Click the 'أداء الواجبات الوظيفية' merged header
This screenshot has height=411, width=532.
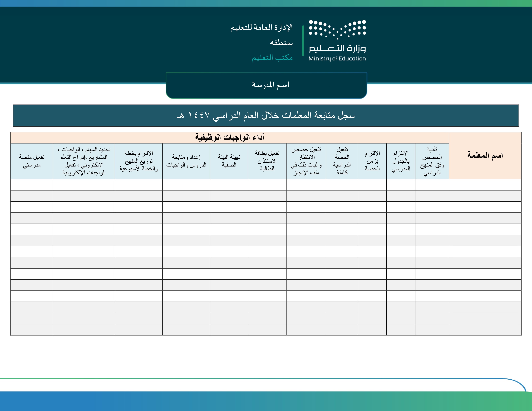pos(229,138)
